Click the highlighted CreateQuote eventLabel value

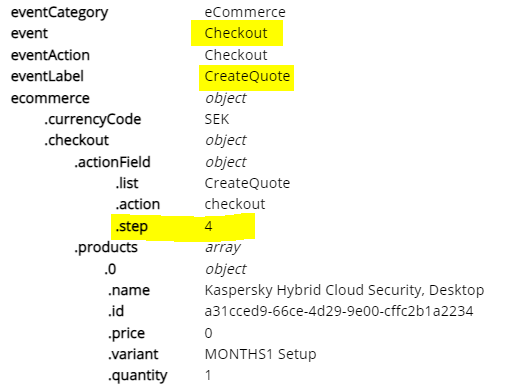247,76
